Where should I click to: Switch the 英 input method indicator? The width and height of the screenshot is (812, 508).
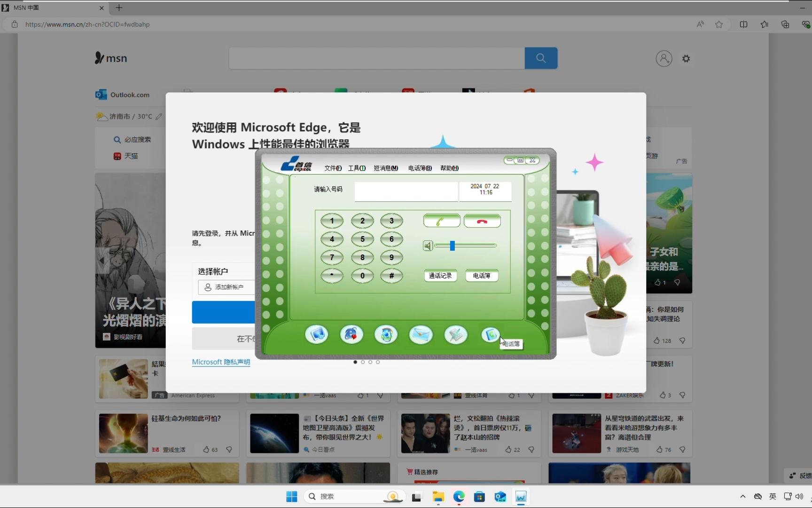click(x=773, y=497)
